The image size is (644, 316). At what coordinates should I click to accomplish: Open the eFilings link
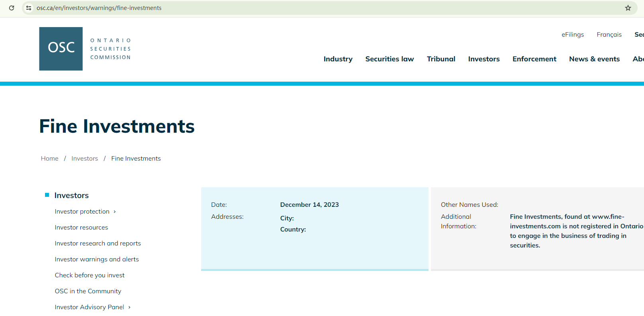coord(573,35)
